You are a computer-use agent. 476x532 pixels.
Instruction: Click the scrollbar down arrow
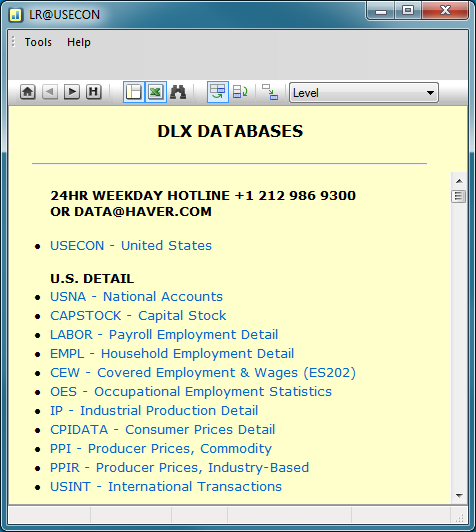click(x=459, y=496)
